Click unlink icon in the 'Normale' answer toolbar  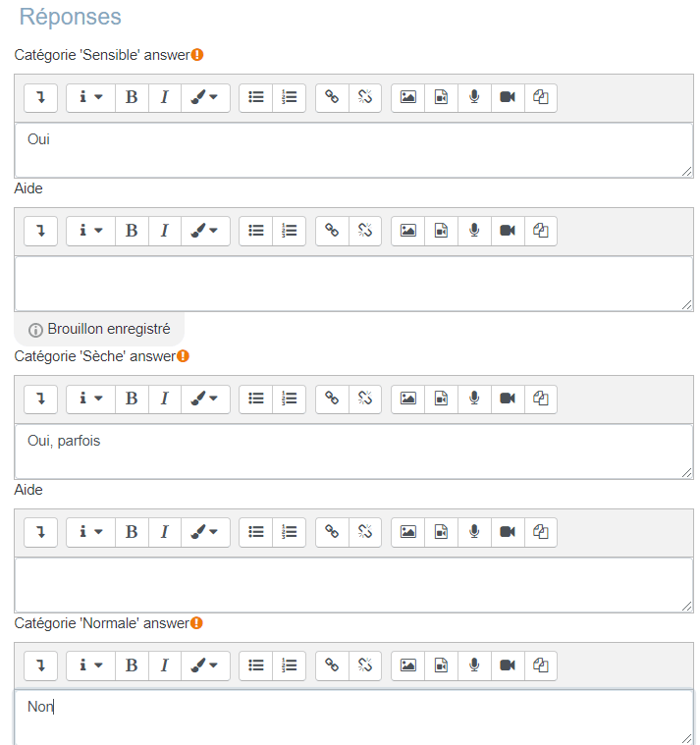[x=365, y=665]
